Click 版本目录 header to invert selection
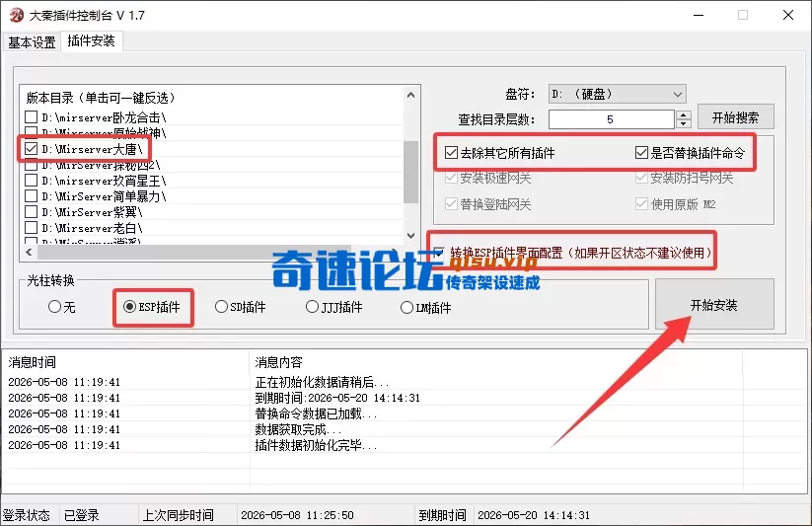 101,98
